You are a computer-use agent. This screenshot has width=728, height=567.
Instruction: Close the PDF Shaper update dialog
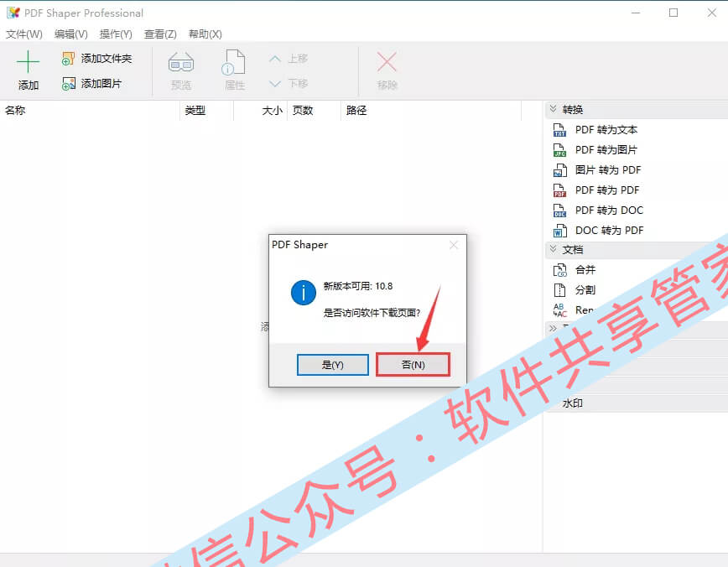[x=454, y=245]
